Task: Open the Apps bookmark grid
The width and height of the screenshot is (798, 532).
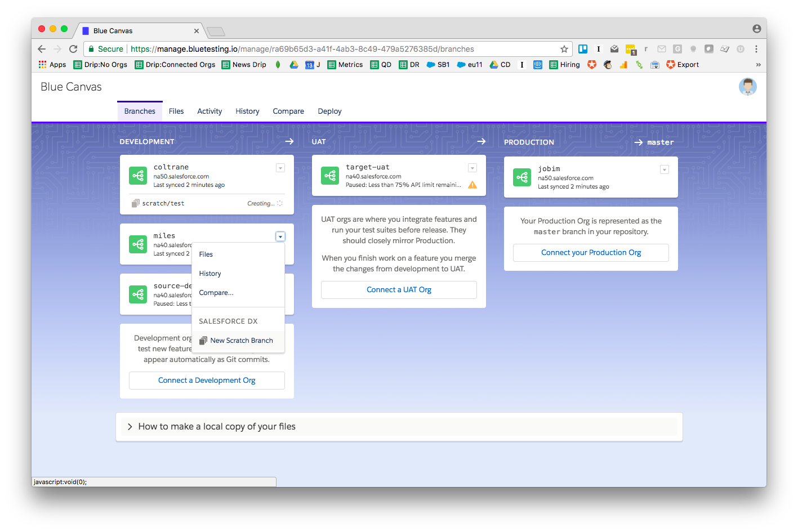Action: click(x=52, y=65)
